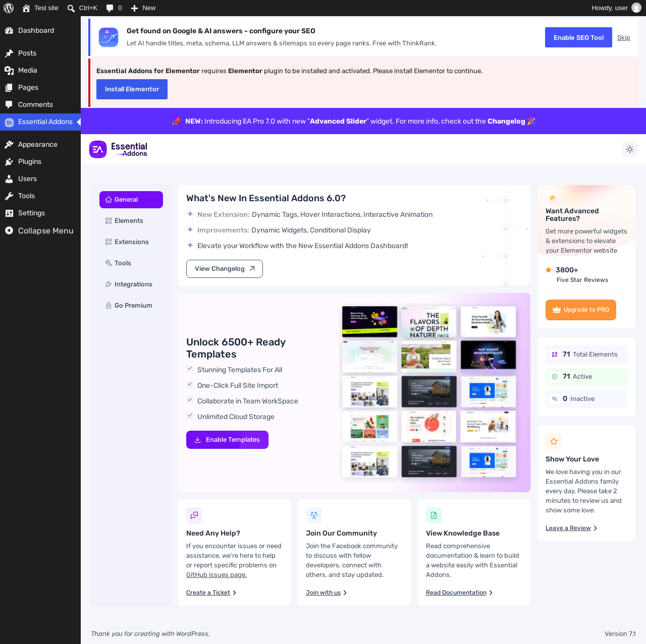Click Leave a Review link
Screen dimensions: 646x644
tap(571, 528)
